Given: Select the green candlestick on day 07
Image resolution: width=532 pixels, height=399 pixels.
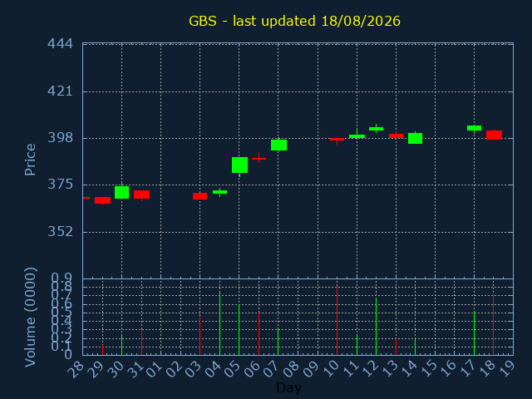Looking at the screenshot, I should pos(279,145).
